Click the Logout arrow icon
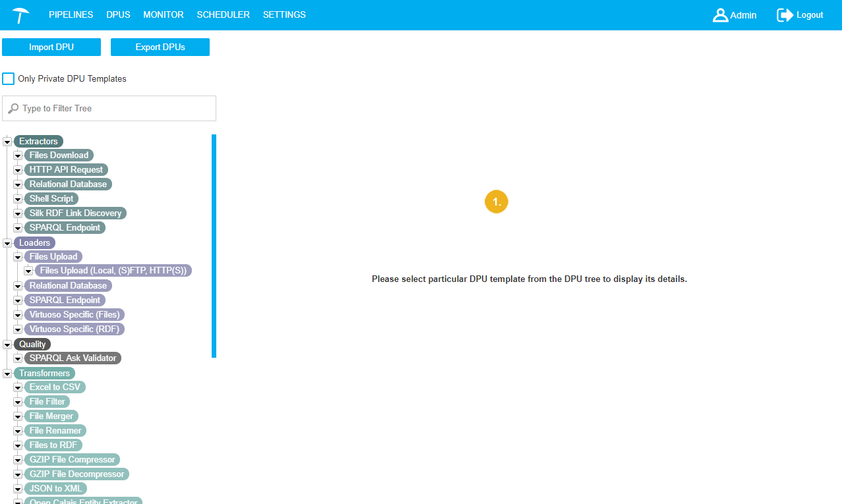842x504 pixels. pyautogui.click(x=785, y=15)
